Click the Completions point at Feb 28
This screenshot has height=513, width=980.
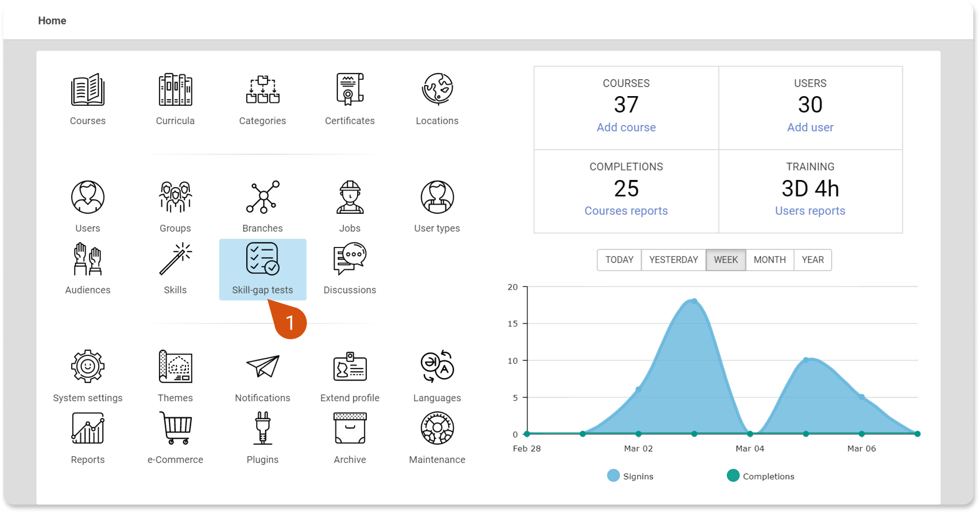(527, 434)
